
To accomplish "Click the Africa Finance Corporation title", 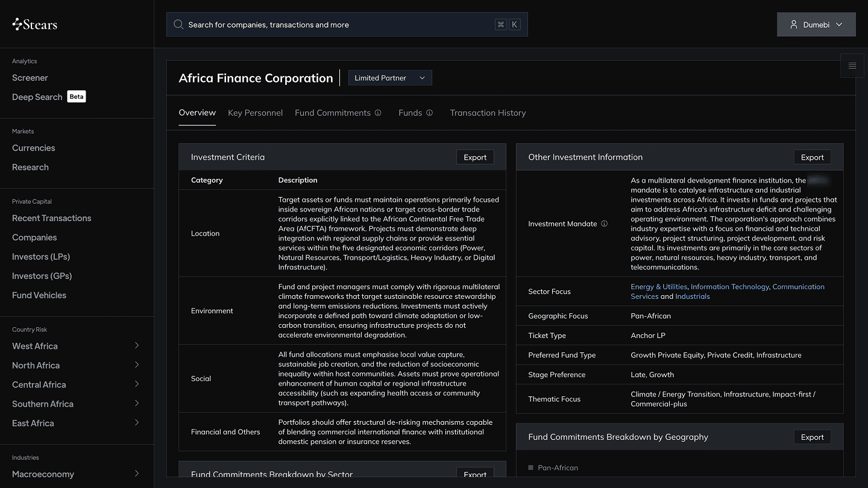I will pyautogui.click(x=256, y=78).
